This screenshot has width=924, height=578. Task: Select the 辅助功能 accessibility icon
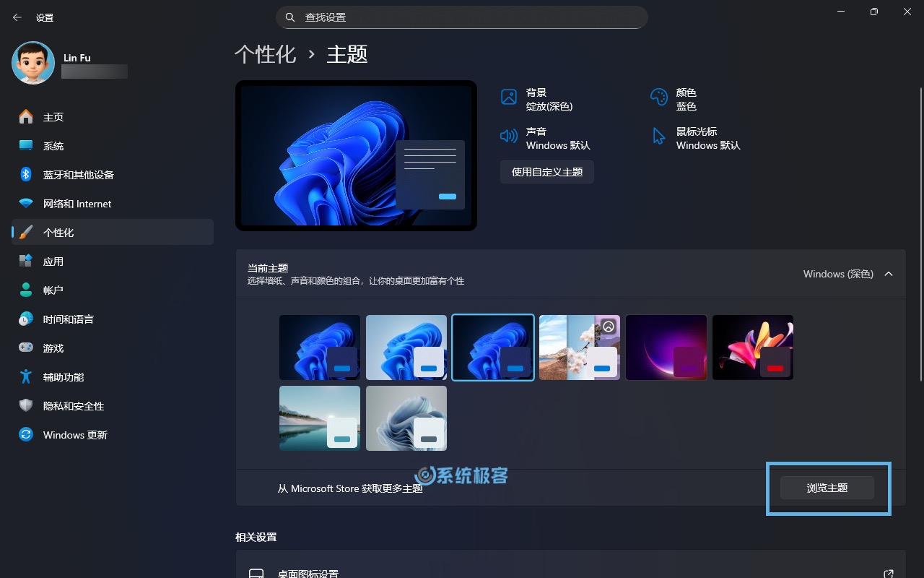click(25, 376)
